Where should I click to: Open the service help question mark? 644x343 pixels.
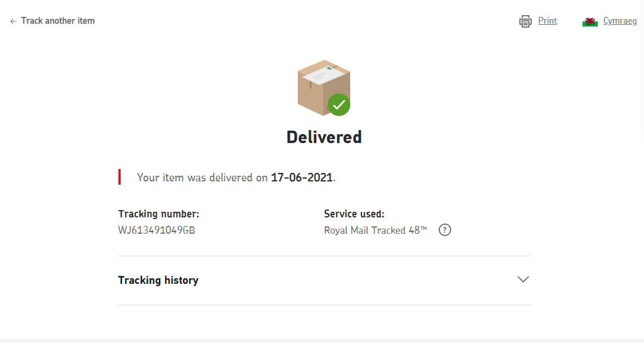coord(445,230)
